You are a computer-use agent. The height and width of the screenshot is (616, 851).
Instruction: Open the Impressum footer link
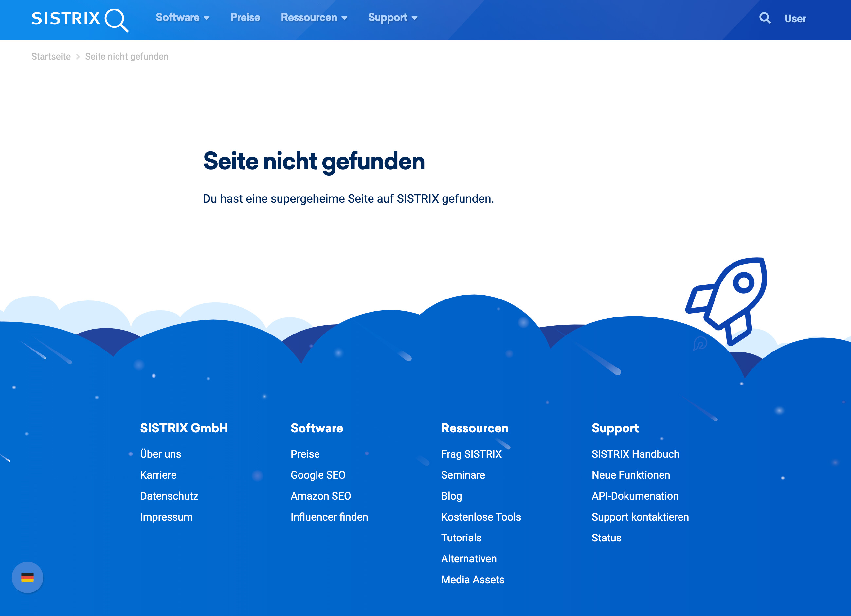(166, 517)
